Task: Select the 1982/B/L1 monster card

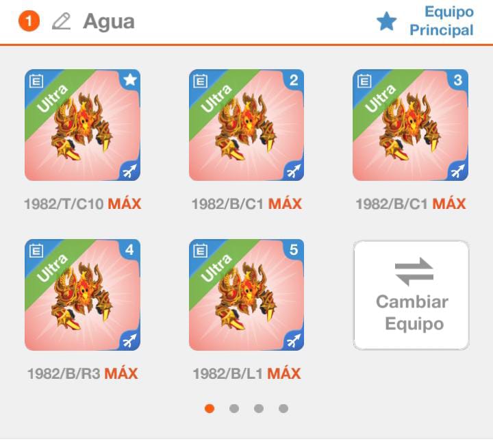Action: [x=246, y=295]
